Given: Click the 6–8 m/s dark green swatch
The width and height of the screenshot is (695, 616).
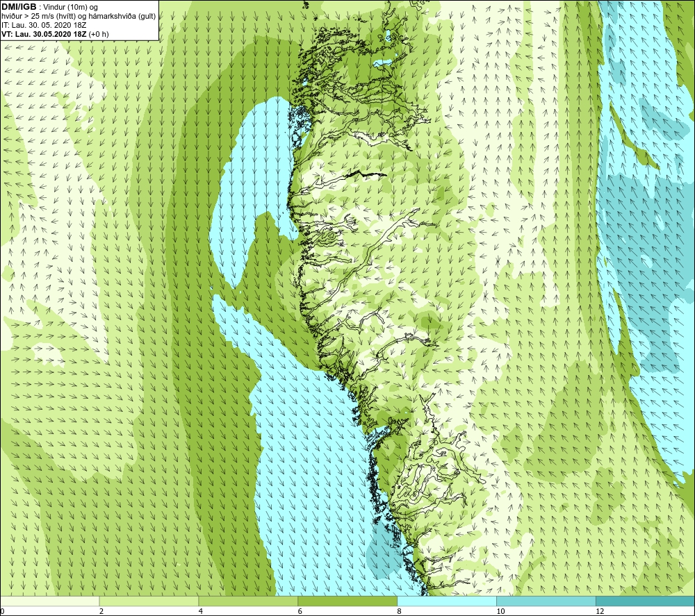Looking at the screenshot, I should 347,601.
